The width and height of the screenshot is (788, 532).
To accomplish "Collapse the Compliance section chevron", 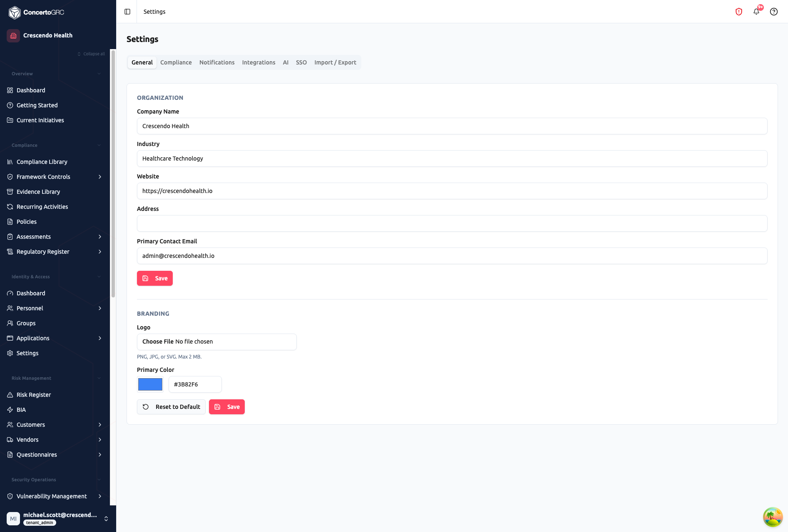I will (x=99, y=145).
